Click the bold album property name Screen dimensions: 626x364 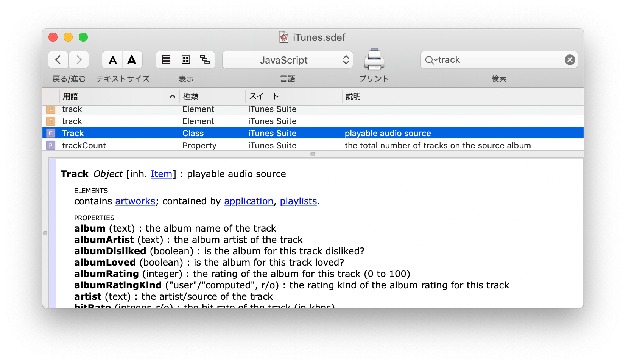click(90, 229)
